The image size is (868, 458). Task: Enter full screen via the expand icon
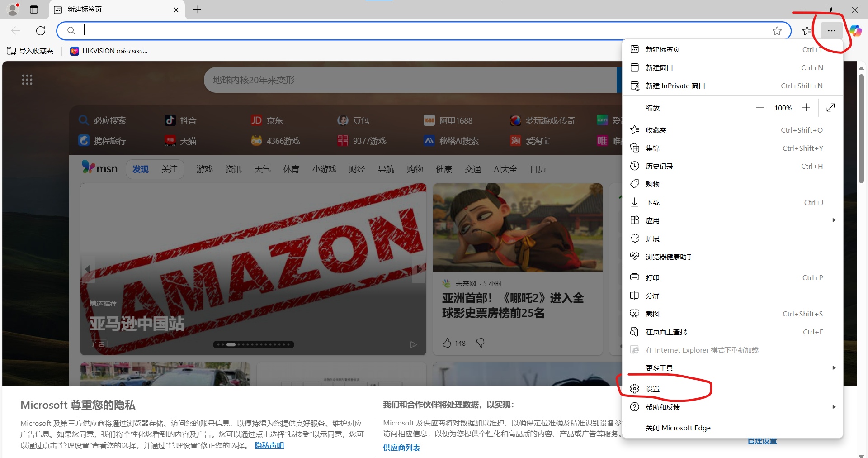(830, 108)
